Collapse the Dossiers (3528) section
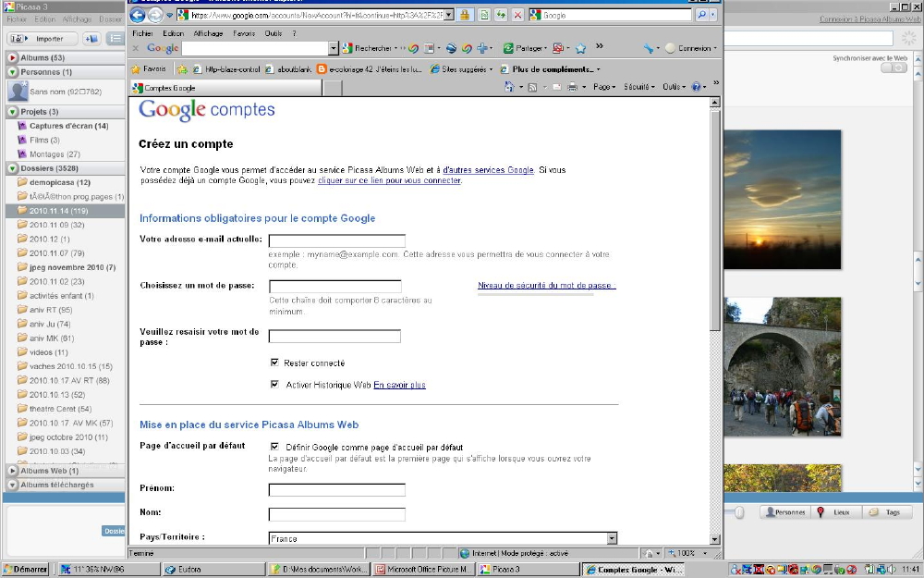 click(12, 168)
